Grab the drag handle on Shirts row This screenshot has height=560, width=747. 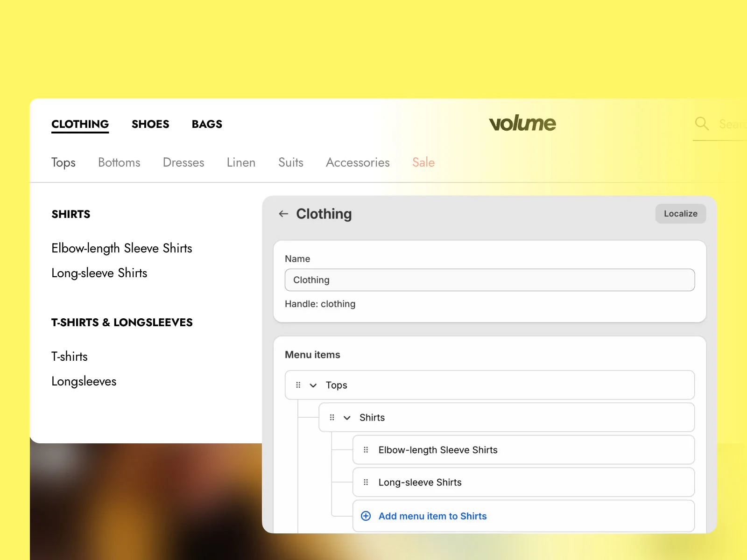coord(332,417)
